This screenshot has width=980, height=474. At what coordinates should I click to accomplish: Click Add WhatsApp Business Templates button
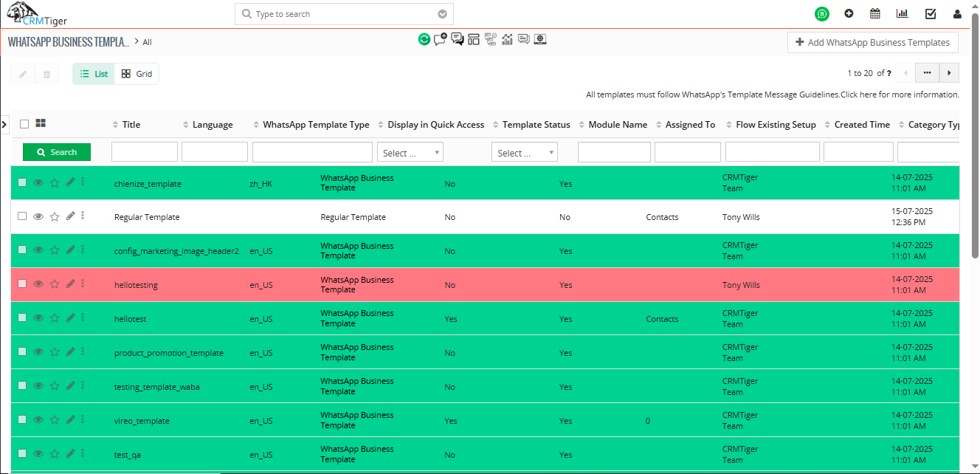click(873, 42)
